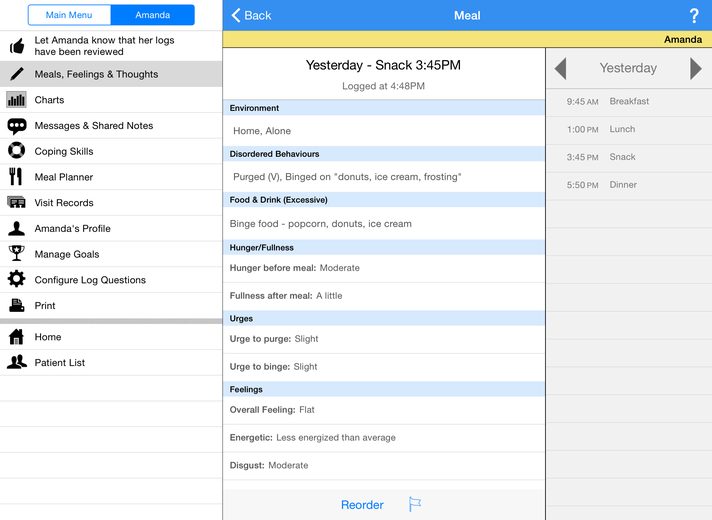Click the Environment section header
The image size is (712, 520).
pos(384,108)
